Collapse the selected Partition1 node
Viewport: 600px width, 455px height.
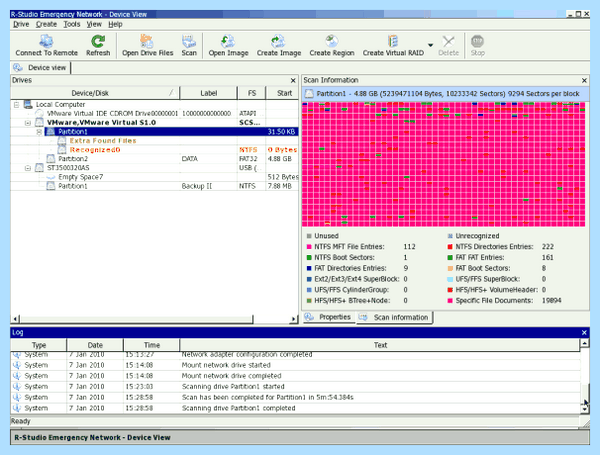click(39, 132)
